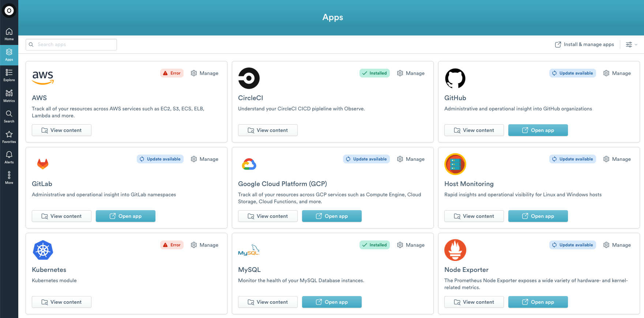The width and height of the screenshot is (644, 318).
Task: Click the Kubernetes wheel logo
Action: coord(43,250)
